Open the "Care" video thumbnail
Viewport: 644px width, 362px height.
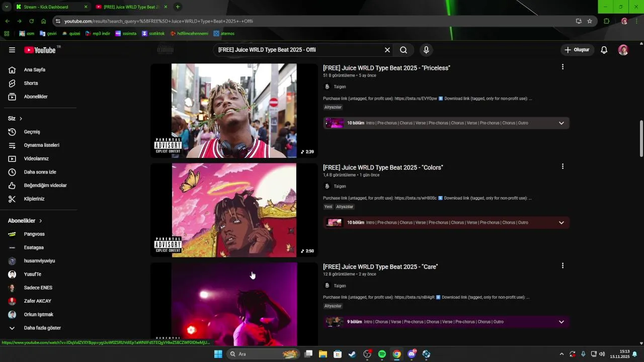pos(234,304)
